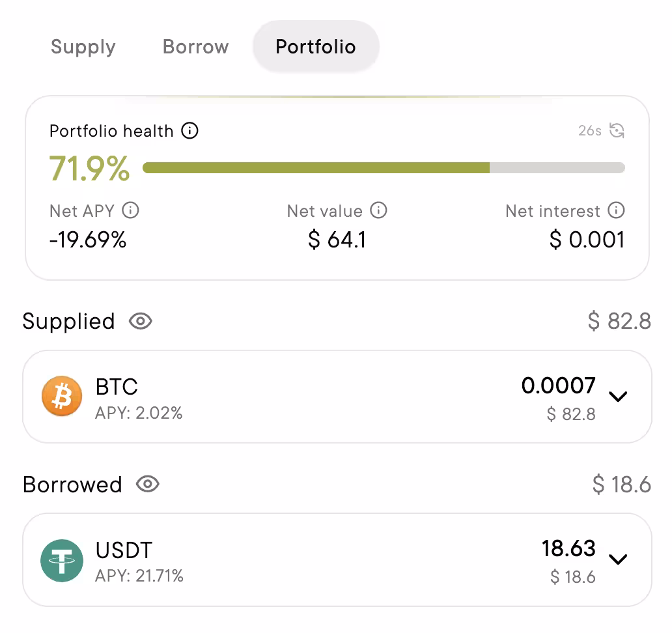This screenshot has height=633, width=672.
Task: Hide Supplied balances with eye icon
Action: 141,321
